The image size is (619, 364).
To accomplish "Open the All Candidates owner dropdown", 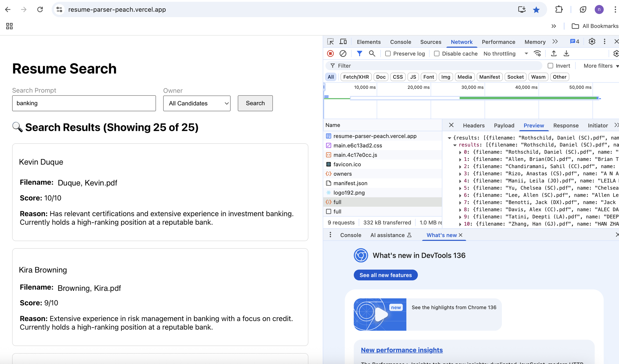I will coord(197,103).
